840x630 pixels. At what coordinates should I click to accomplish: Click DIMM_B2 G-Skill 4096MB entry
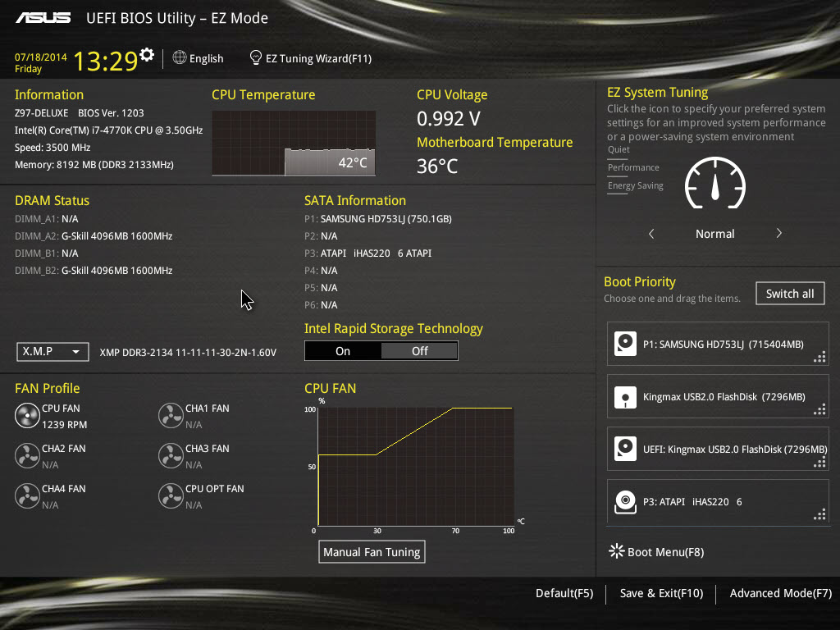(94, 271)
